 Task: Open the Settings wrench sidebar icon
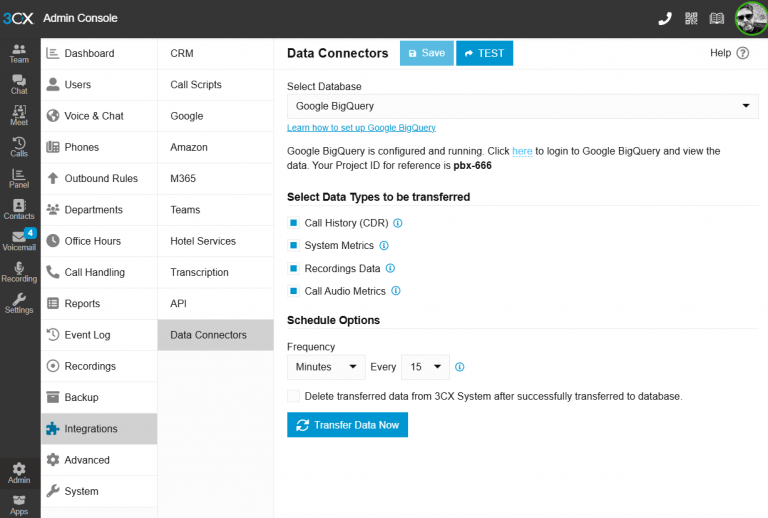[x=19, y=304]
